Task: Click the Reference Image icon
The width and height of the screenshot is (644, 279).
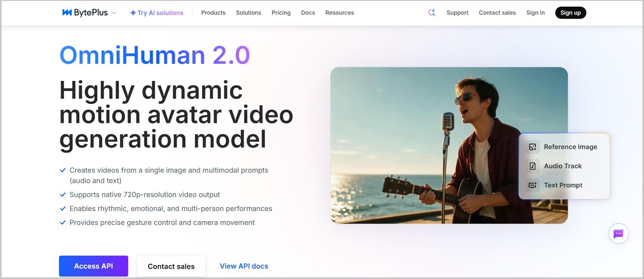Action: coord(533,147)
